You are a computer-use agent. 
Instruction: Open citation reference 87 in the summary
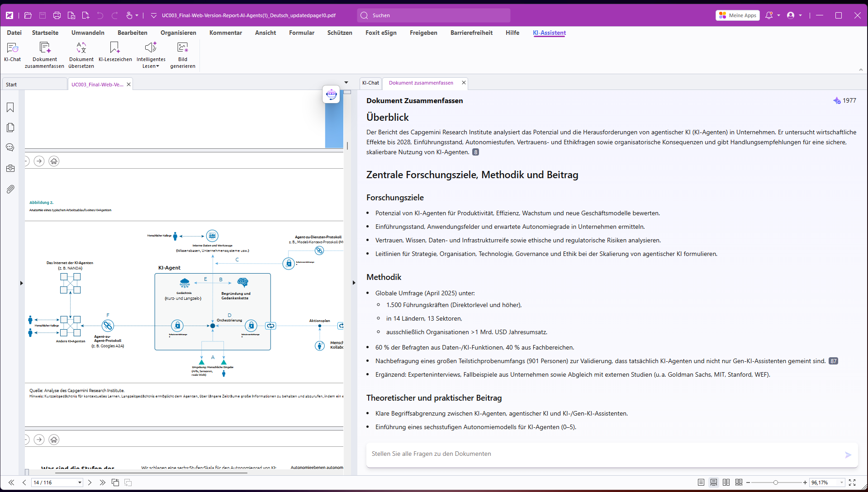tap(833, 361)
